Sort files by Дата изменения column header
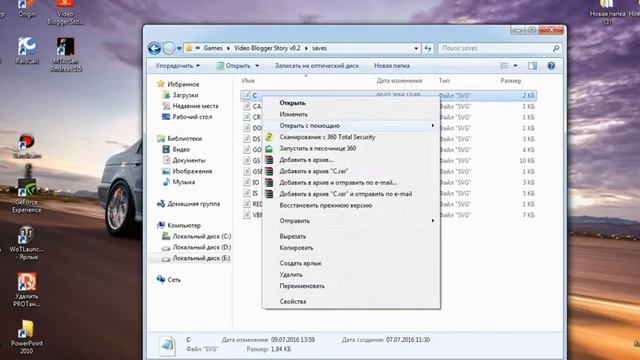This screenshot has width=640, height=360. (399, 81)
